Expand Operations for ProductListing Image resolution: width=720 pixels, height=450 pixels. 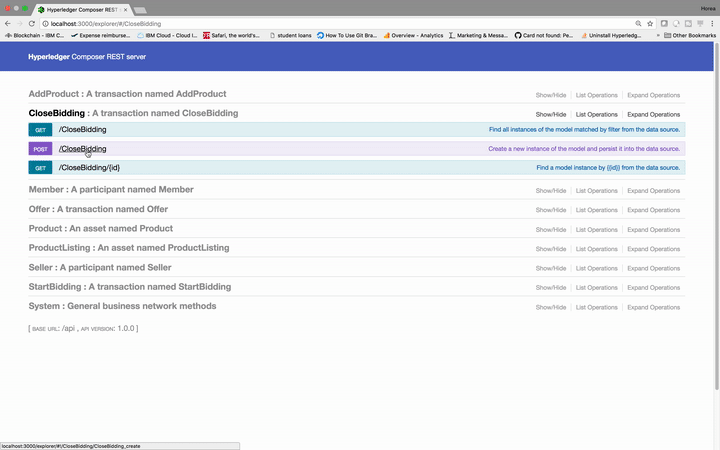pyautogui.click(x=654, y=248)
